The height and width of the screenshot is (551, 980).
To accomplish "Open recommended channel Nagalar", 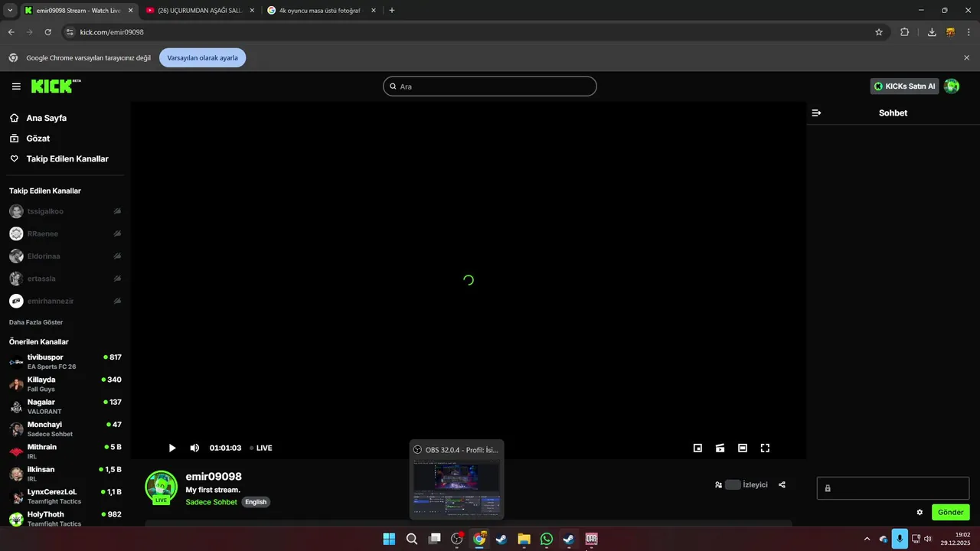I will point(65,406).
